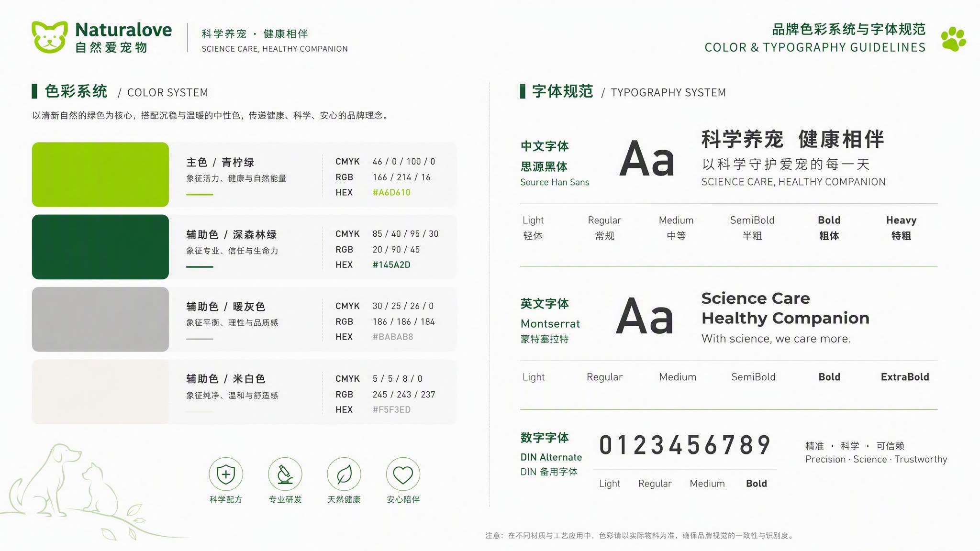The image size is (980, 551).
Task: Select the microscope icon for 专业研发
Action: coord(285,474)
